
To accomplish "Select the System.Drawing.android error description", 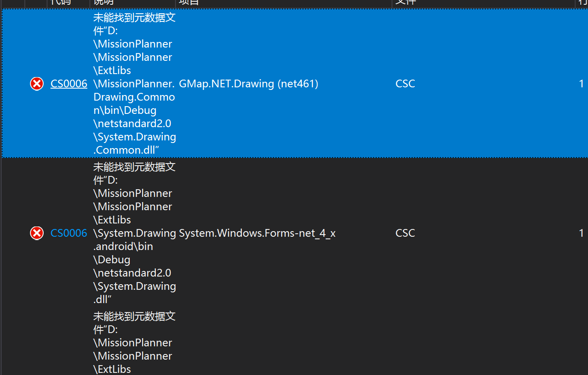I will pyautogui.click(x=134, y=233).
